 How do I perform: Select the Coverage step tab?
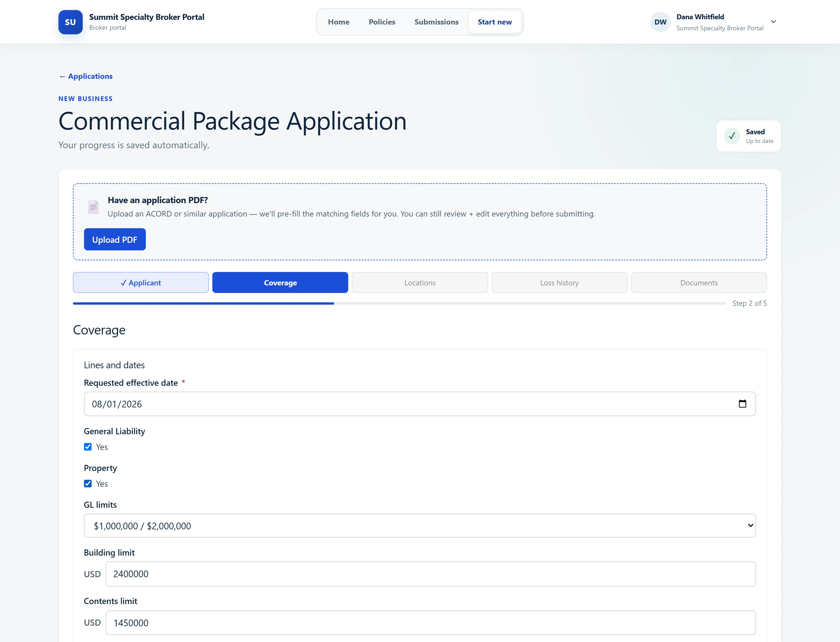pos(280,283)
